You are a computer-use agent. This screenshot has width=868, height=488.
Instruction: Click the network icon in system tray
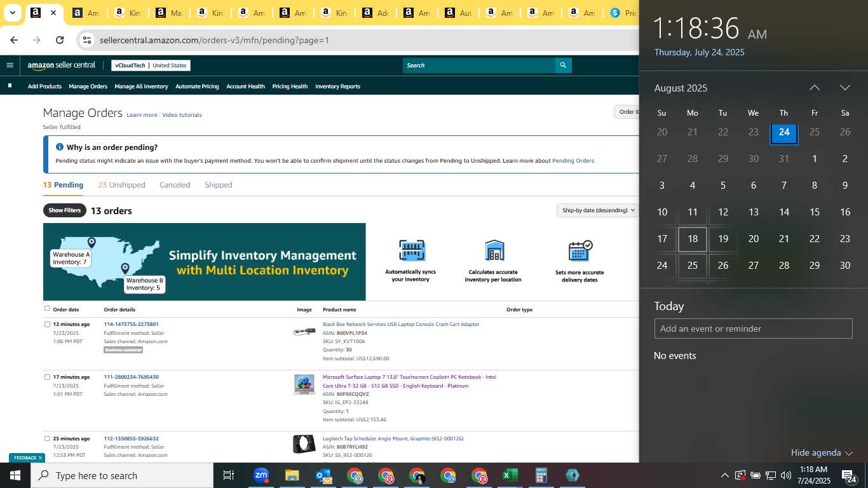coord(771,475)
